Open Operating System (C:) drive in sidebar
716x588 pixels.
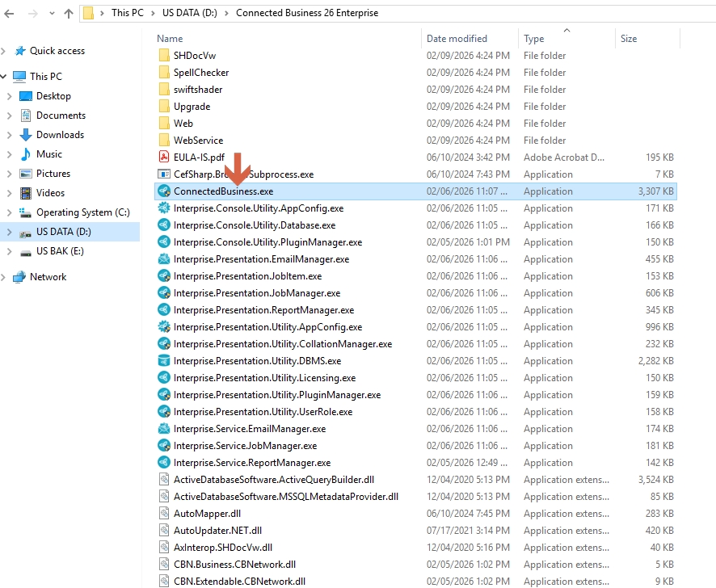click(x=82, y=212)
